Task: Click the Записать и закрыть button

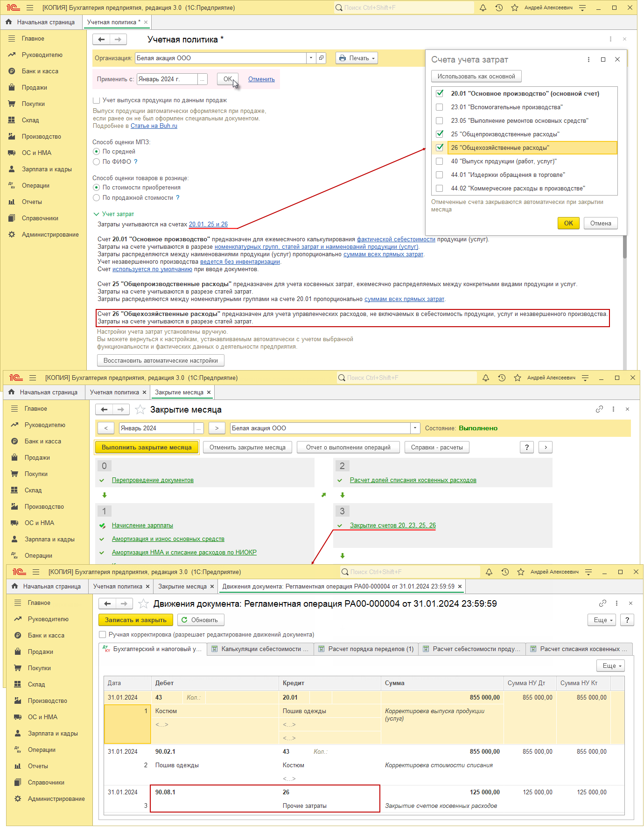Action: click(136, 620)
